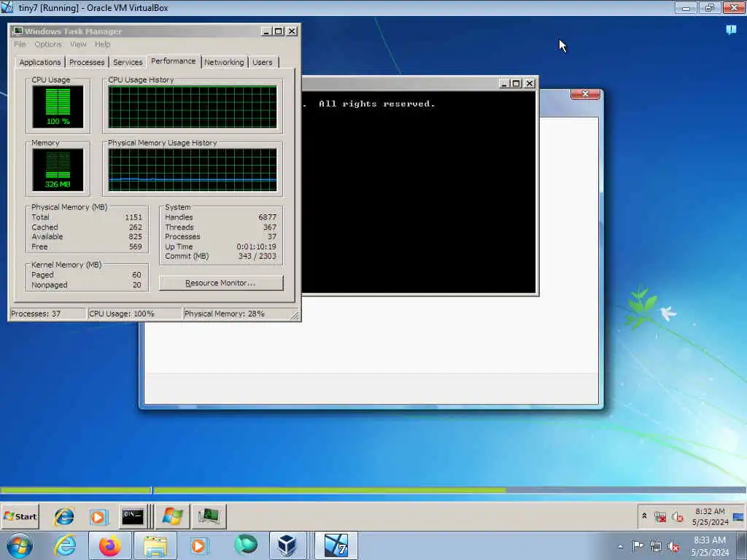This screenshot has width=747, height=560.
Task: Click the CPU Usage History graph
Action: point(193,106)
